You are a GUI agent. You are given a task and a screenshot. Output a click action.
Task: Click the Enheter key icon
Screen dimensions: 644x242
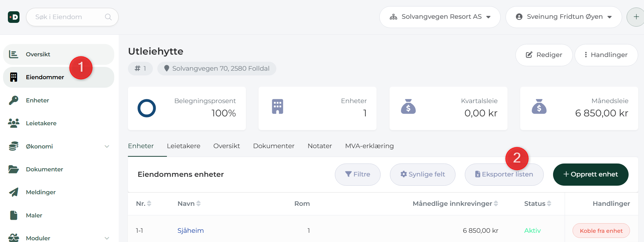tap(14, 100)
